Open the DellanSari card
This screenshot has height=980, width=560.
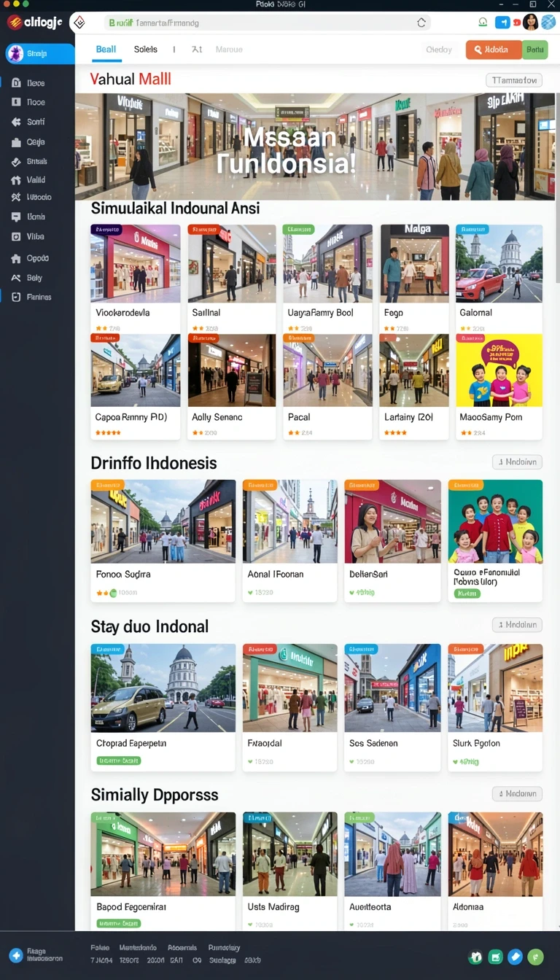pos(392,540)
